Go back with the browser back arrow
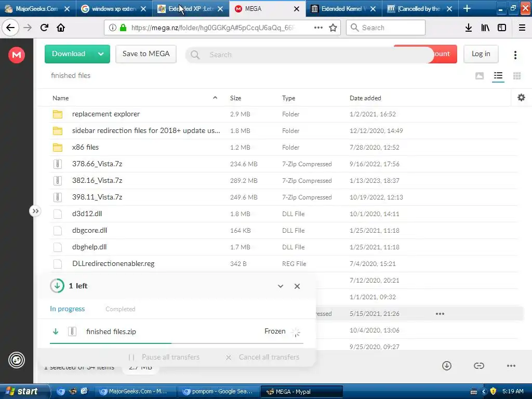 pos(10,28)
